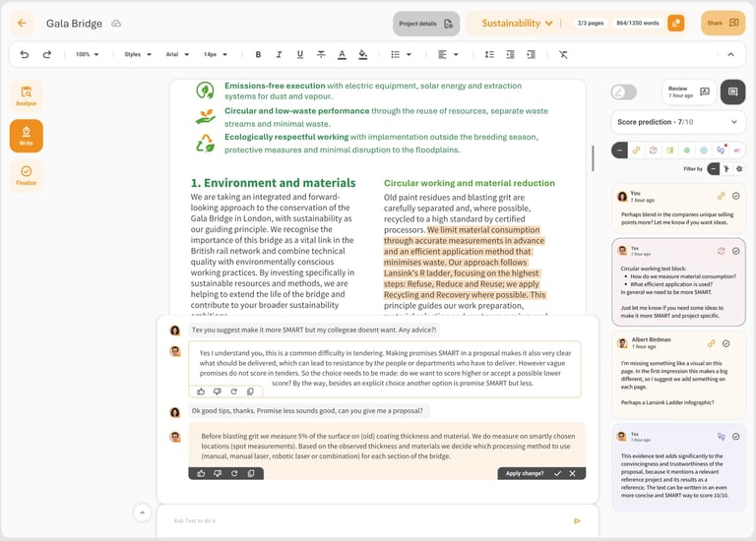This screenshot has width=756, height=541.
Task: Filter comments by the AI bot icon
Action: point(739,168)
